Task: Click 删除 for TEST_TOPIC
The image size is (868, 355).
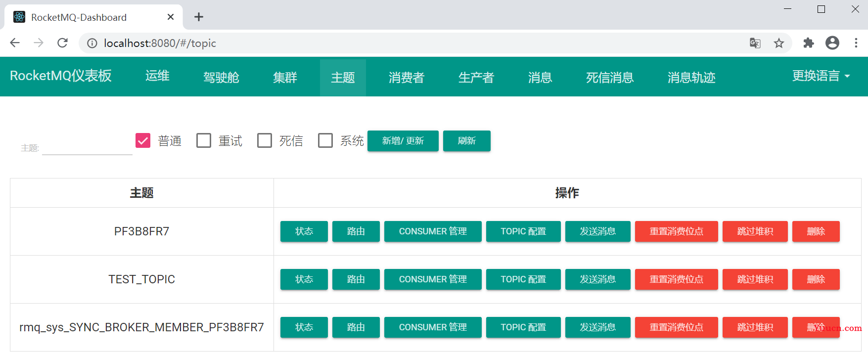Action: [x=816, y=279]
